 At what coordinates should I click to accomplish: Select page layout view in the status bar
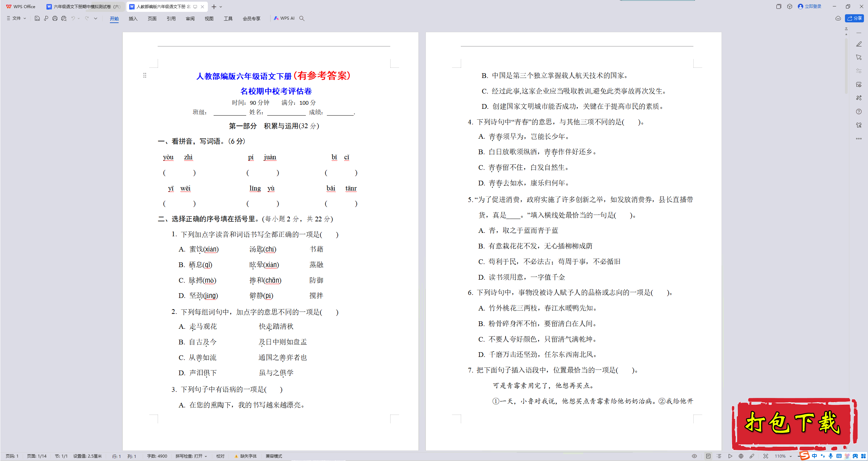708,456
